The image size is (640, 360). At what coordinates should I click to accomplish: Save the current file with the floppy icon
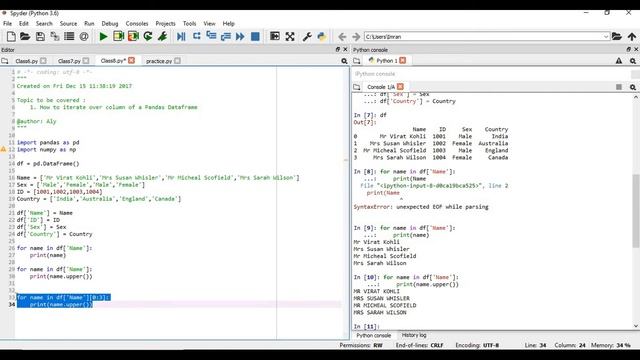[x=40, y=36]
